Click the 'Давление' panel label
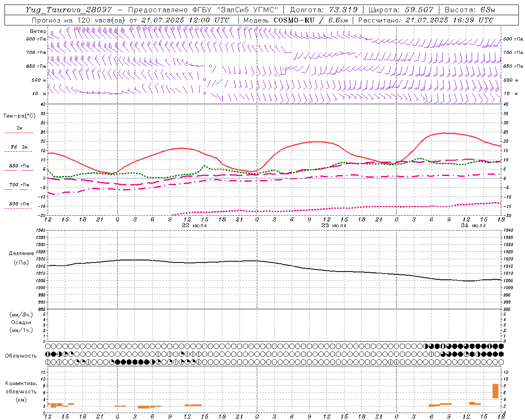The height and width of the screenshot is (420, 525). point(21,253)
